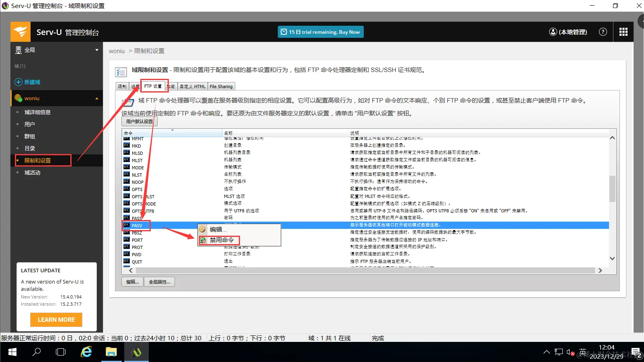Open Task View on the taskbar
Viewport: 644px width, 362px height.
point(61,352)
